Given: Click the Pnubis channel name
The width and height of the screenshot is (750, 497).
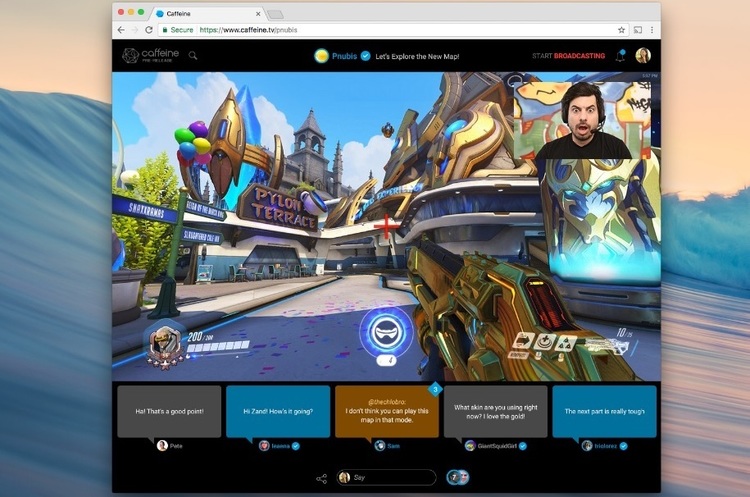Looking at the screenshot, I should pos(344,56).
